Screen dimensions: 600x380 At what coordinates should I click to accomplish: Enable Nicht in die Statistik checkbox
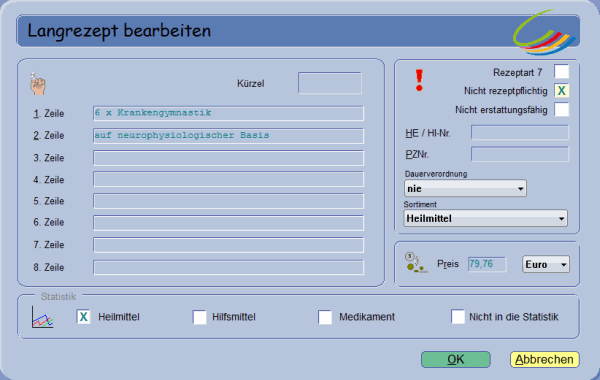458,317
